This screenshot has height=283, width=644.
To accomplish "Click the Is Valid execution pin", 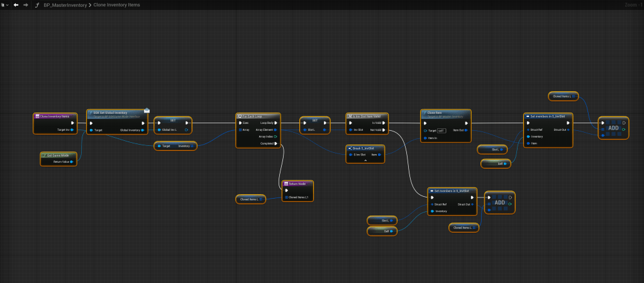I will (x=383, y=123).
